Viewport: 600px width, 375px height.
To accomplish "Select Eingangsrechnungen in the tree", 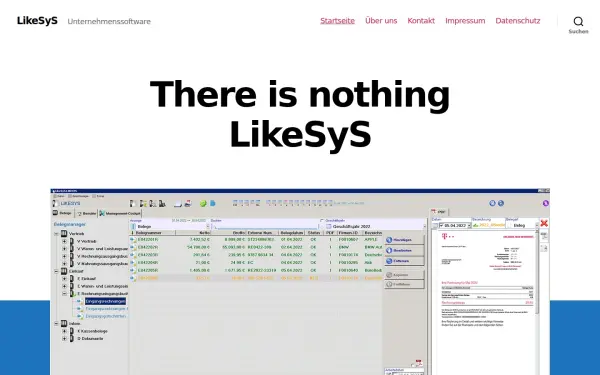I will [105, 302].
